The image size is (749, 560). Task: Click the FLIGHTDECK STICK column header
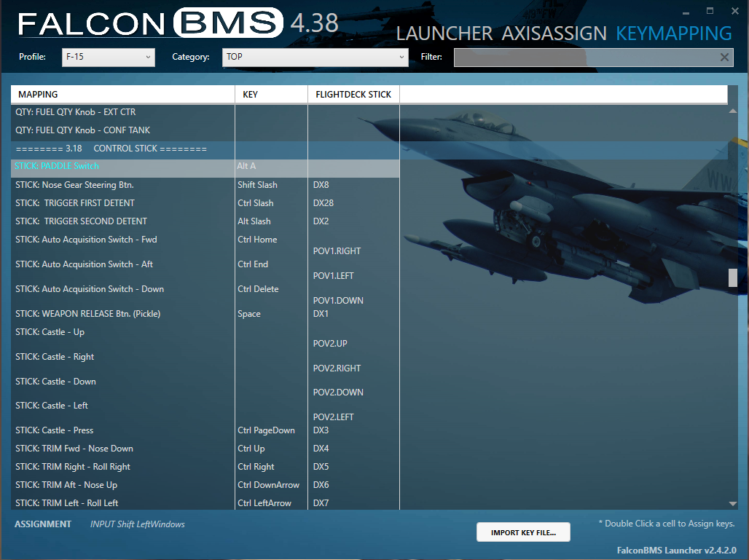pyautogui.click(x=353, y=95)
